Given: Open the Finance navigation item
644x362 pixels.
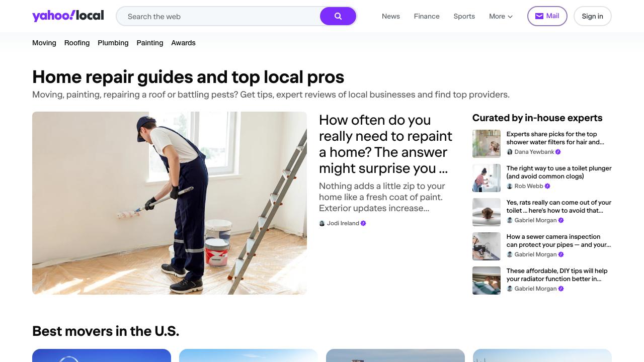Looking at the screenshot, I should [427, 16].
